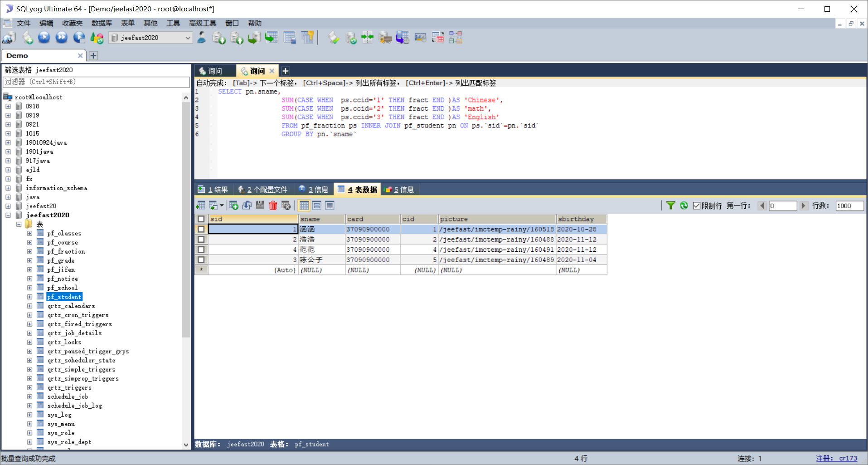Add a new connection tab next to Demo
This screenshot has height=465, width=868.
93,55
